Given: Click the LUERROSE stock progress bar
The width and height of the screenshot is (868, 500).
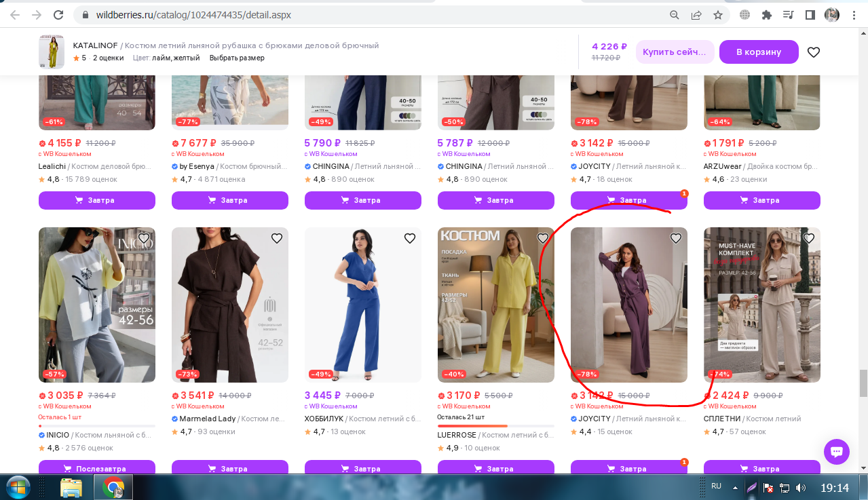Looking at the screenshot, I should point(496,425).
